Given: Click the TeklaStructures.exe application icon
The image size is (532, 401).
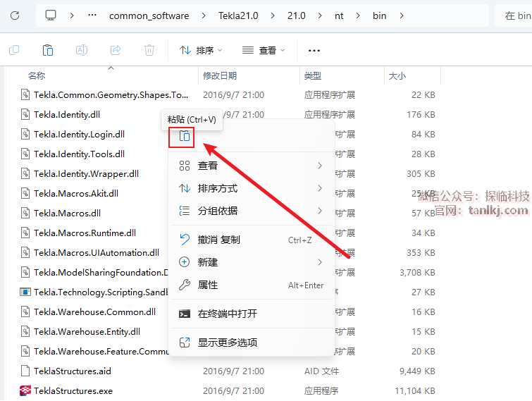Looking at the screenshot, I should (x=25, y=390).
